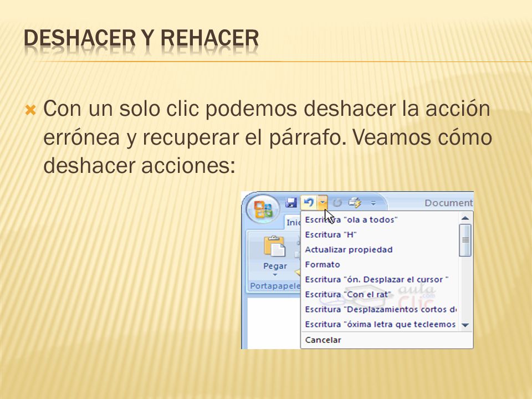The image size is (532, 399).
Task: Switch to the Inicio ribbon tab
Action: (x=293, y=222)
